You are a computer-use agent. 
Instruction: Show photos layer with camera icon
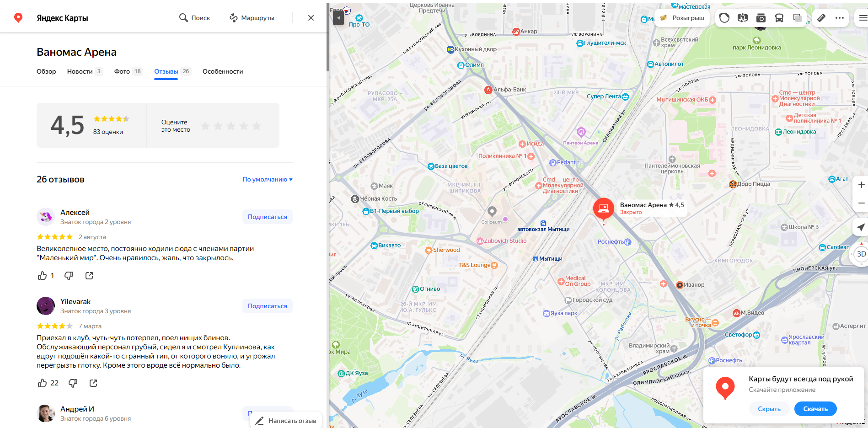(x=761, y=18)
